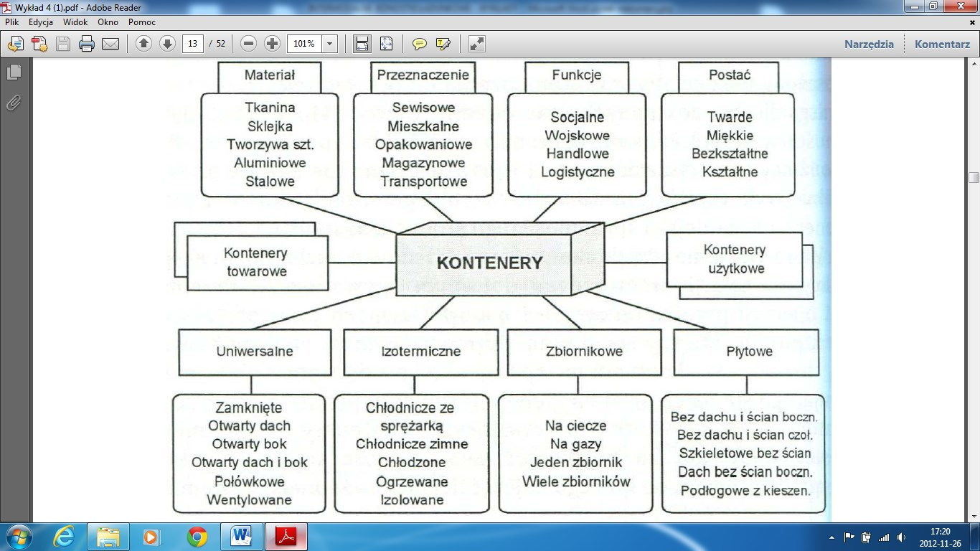Open the Widok menu

click(x=75, y=22)
